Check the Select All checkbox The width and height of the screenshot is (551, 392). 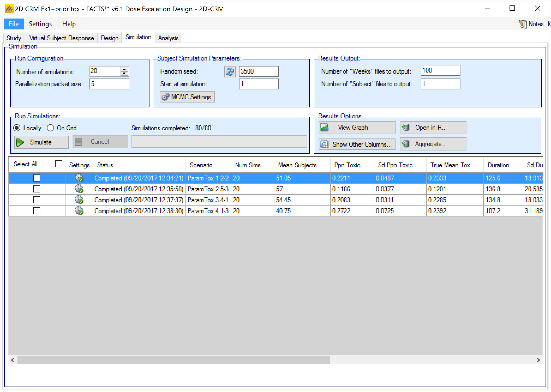(x=59, y=164)
